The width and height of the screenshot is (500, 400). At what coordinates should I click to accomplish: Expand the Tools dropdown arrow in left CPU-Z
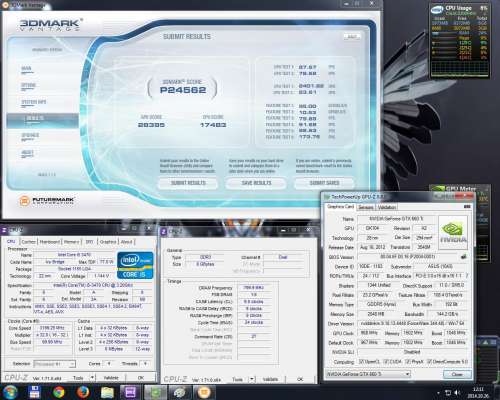pyautogui.click(x=92, y=378)
